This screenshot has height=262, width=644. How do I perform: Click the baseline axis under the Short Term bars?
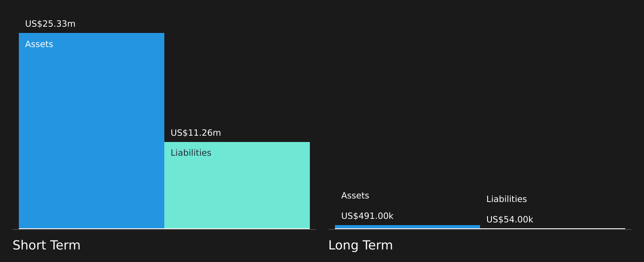(x=164, y=229)
